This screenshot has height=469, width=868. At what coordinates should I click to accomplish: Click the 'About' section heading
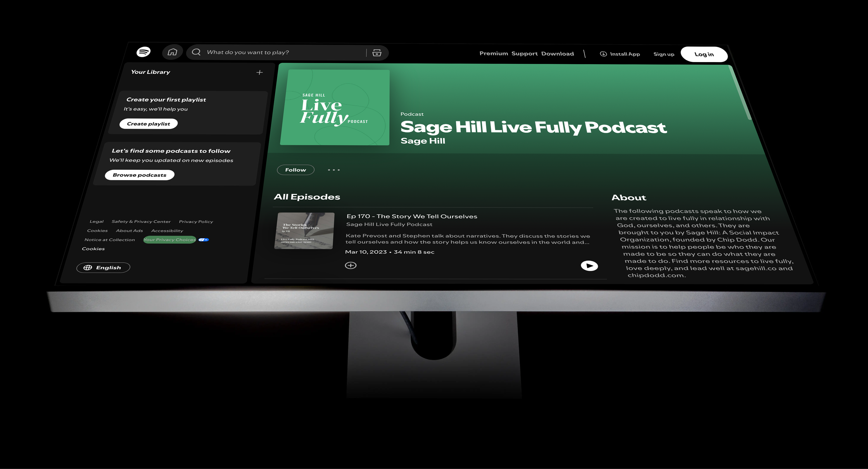point(629,198)
